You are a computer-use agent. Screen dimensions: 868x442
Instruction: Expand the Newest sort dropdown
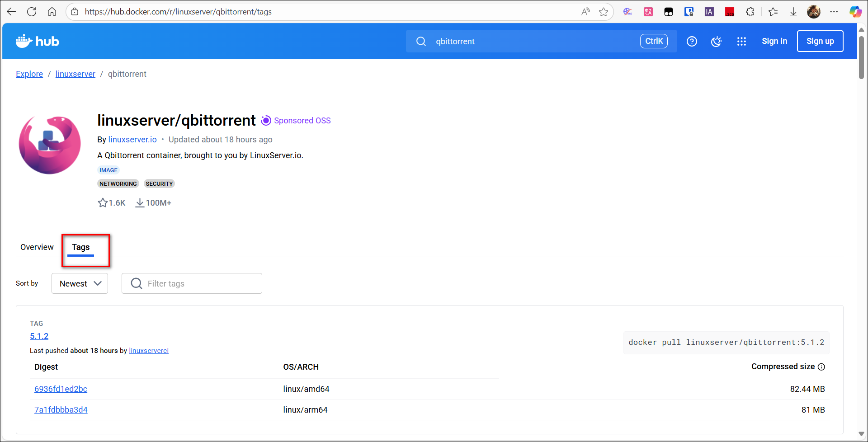click(80, 283)
